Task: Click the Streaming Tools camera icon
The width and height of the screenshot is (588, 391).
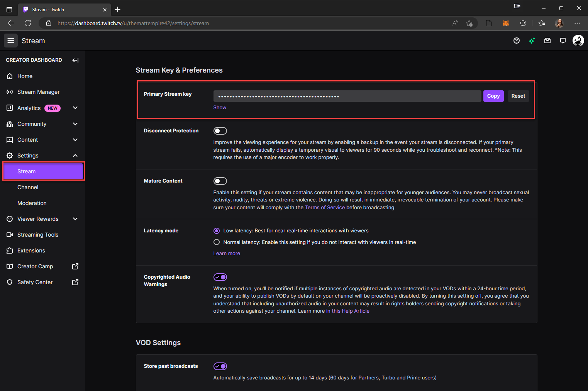Action: [x=10, y=235]
